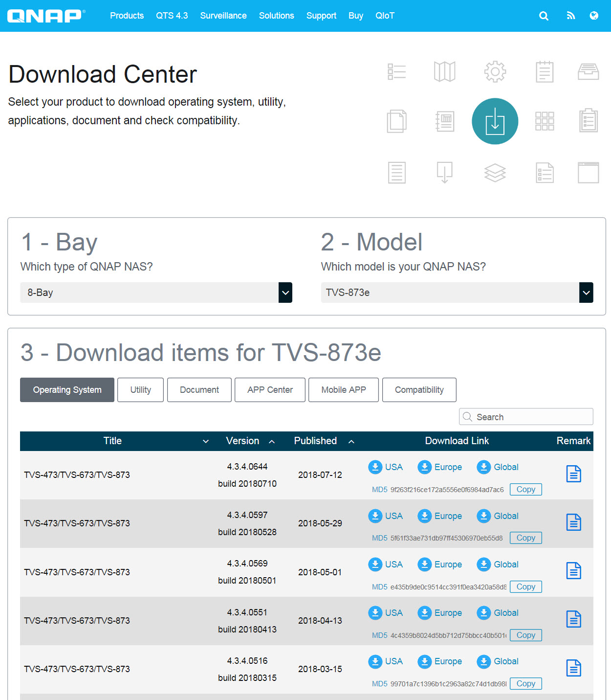Image resolution: width=611 pixels, height=700 pixels.
Task: Click the Download Center heading
Action: coord(103,74)
